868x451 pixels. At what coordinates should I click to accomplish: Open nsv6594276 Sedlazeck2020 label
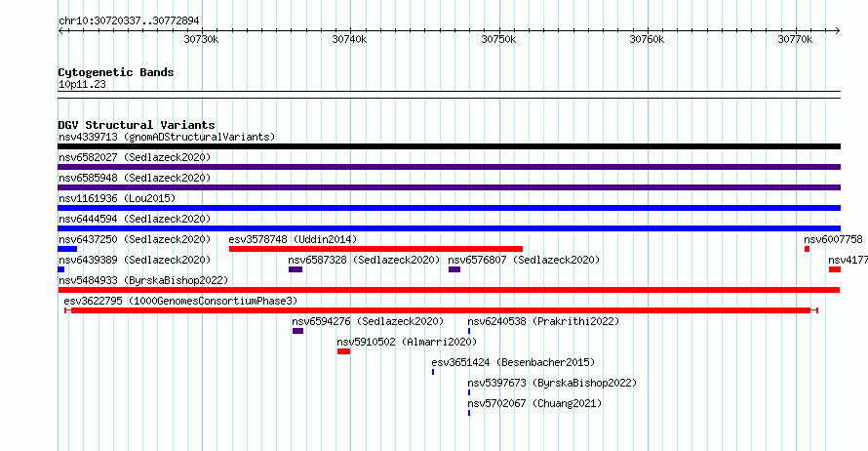pos(368,321)
